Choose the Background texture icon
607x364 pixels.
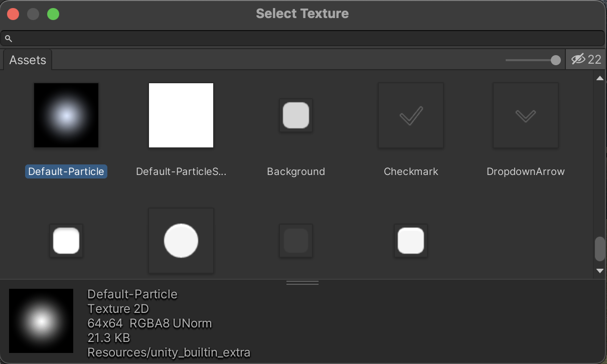tap(296, 115)
